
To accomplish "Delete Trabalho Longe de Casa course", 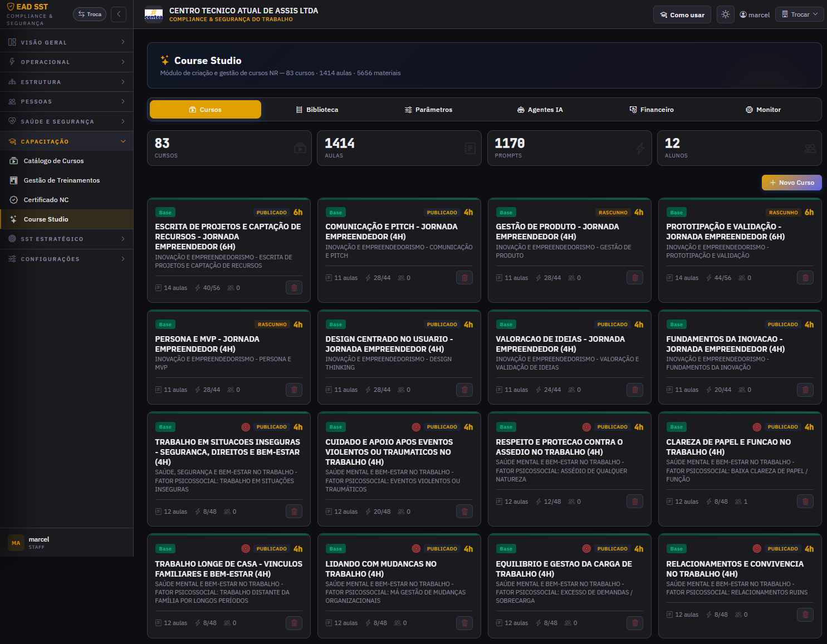I will coord(294,623).
